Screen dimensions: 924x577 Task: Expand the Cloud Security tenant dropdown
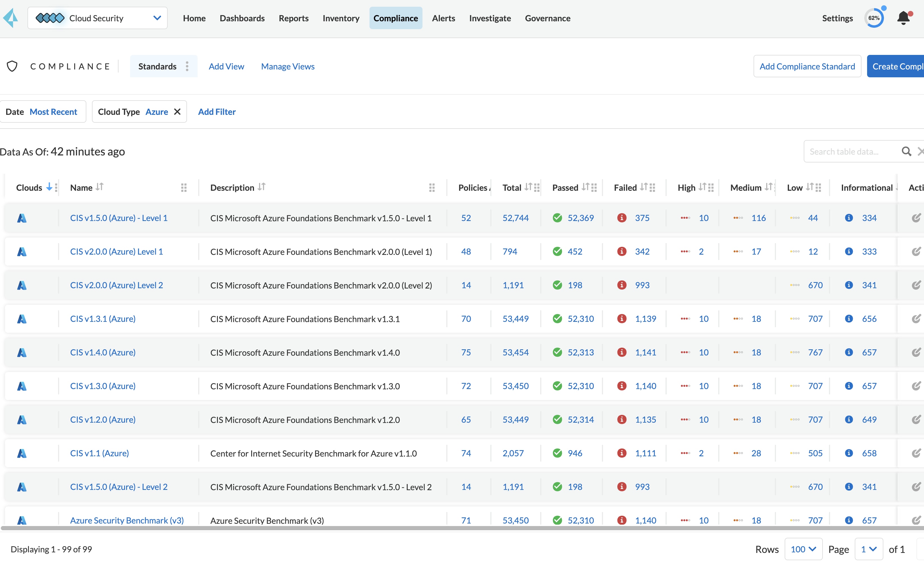pos(157,18)
